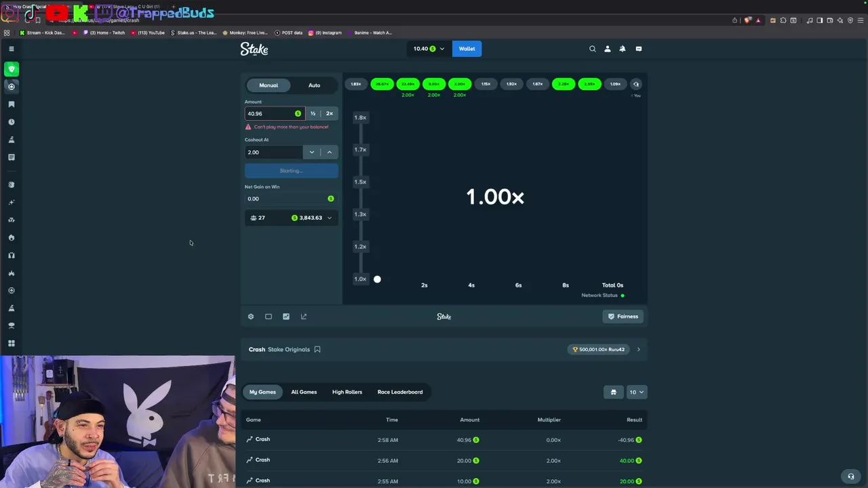
Task: Click the bookmark sidebar icon
Action: coord(12,104)
